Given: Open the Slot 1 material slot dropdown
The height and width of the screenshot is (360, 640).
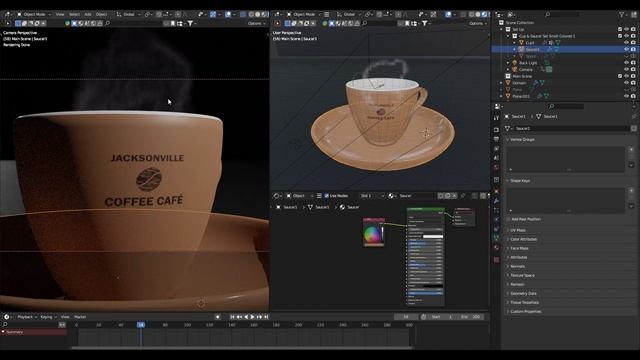Looking at the screenshot, I should [x=372, y=196].
